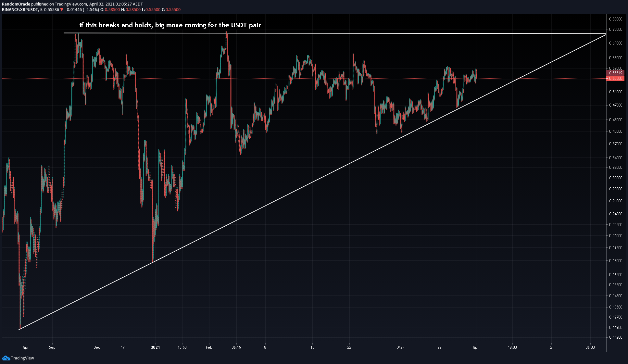Click the 15:50 time axis label
Image resolution: width=628 pixels, height=364 pixels.
(x=182, y=347)
